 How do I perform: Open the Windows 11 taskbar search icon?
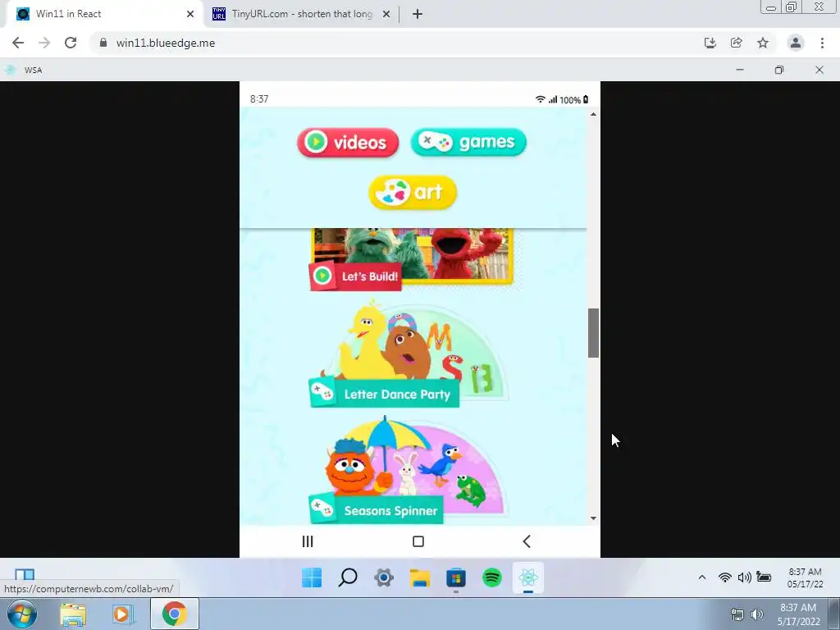(x=348, y=577)
